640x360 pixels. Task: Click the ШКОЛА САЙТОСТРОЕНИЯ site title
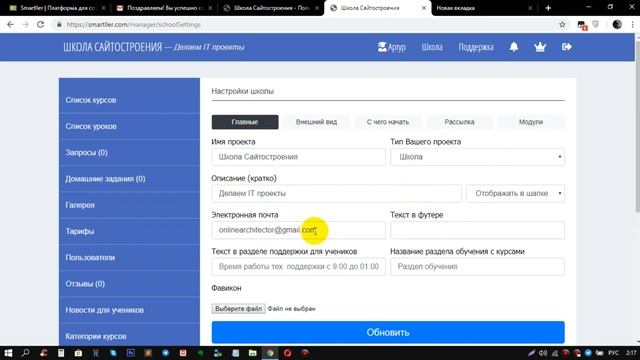coord(113,47)
